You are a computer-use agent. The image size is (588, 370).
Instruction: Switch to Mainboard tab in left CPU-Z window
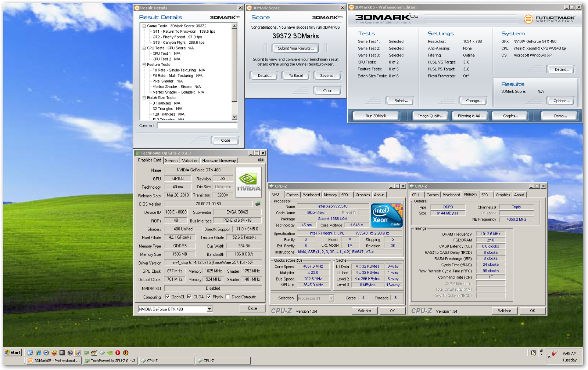point(311,195)
